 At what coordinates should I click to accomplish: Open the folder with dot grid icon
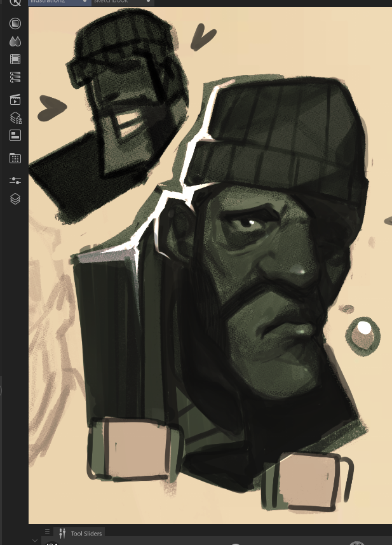coord(15,158)
